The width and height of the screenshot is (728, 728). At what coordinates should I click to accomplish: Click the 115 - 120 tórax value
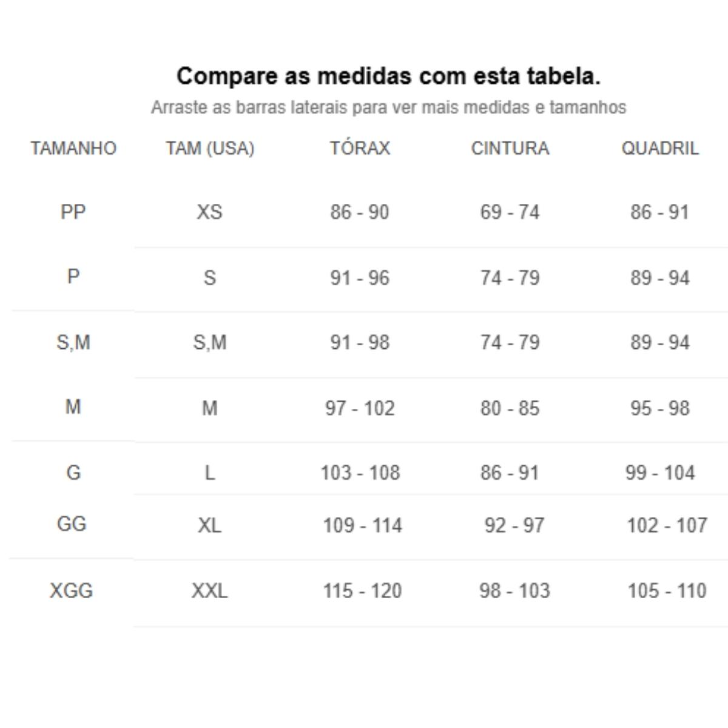(362, 590)
